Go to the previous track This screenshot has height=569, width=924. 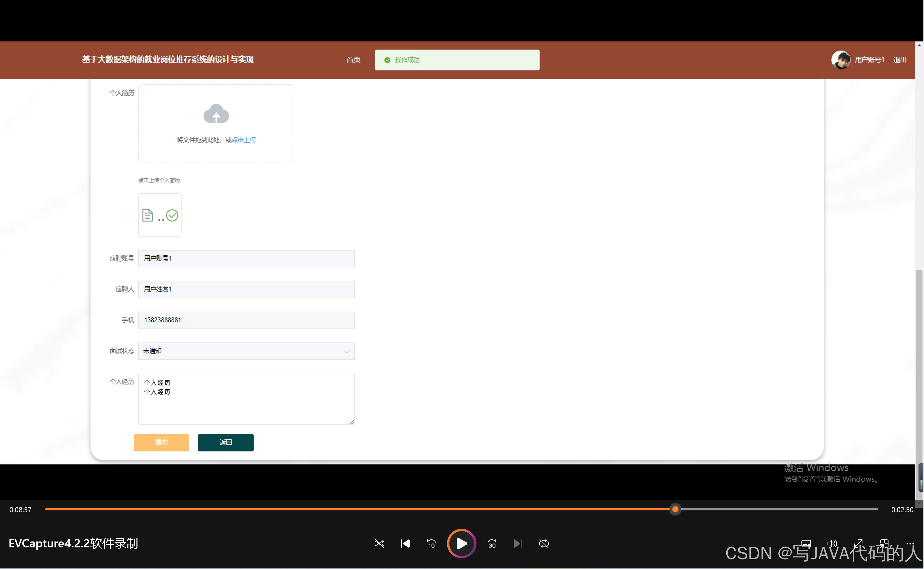click(405, 544)
